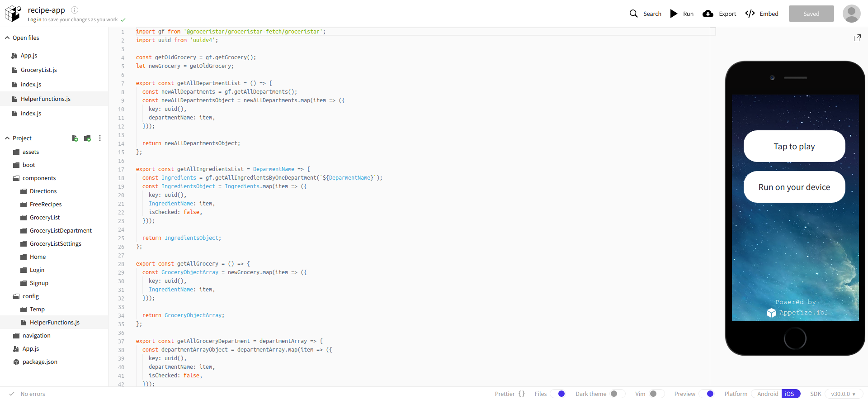The image size is (868, 400).
Task: Click the navigation folder icon
Action: click(16, 336)
